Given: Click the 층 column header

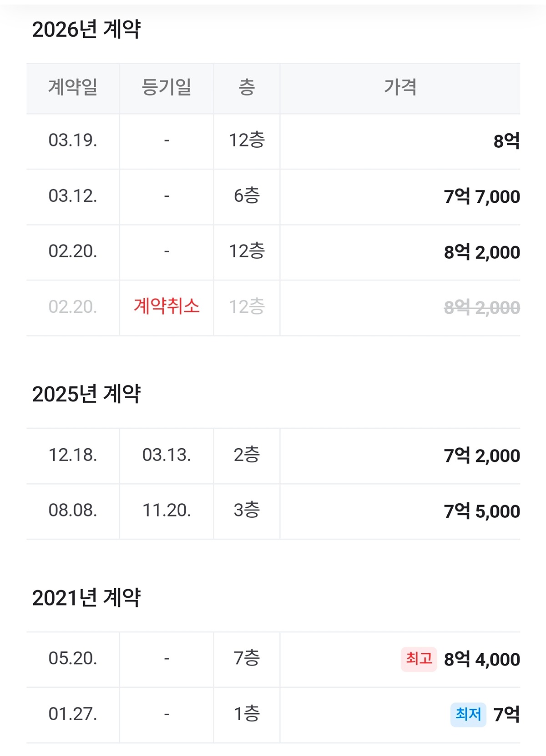Looking at the screenshot, I should pyautogui.click(x=247, y=87).
